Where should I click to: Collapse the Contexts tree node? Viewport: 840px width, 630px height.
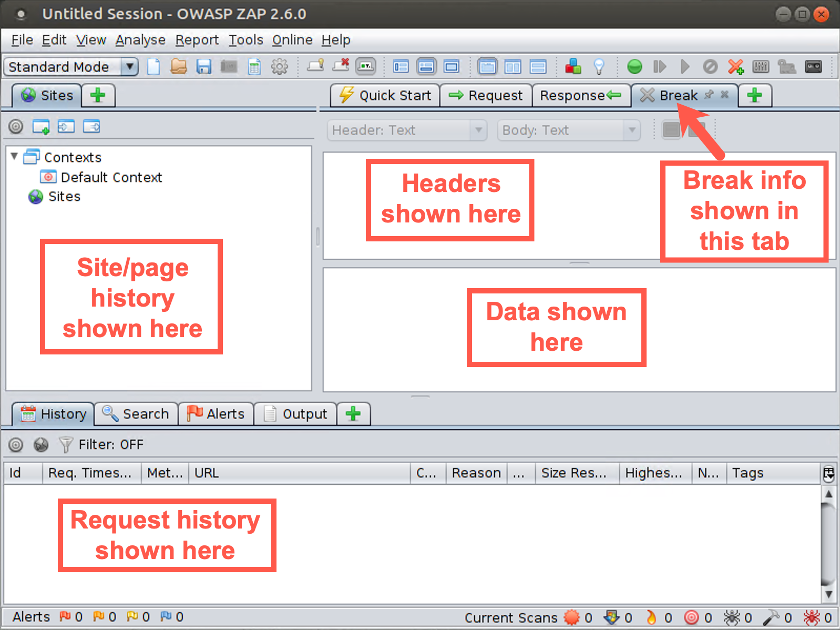coord(14,156)
